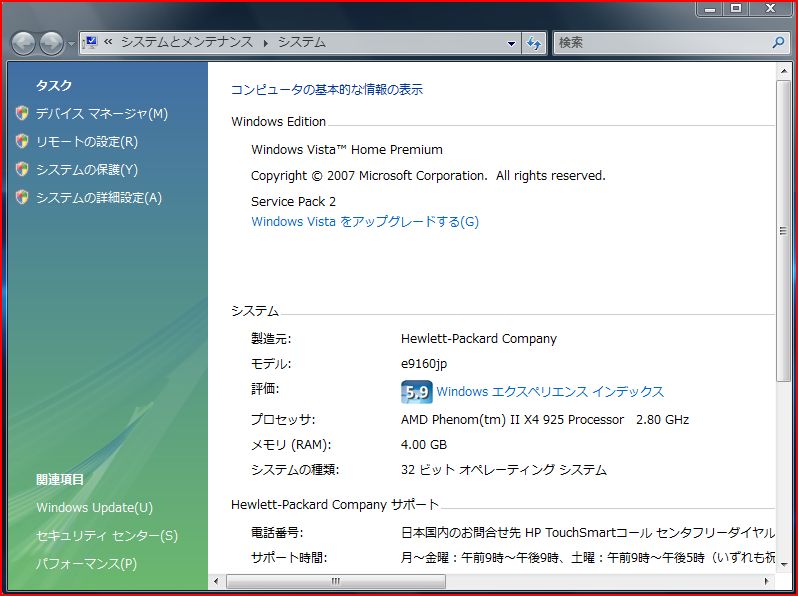Click the horizontal scrollbar thumb
798x596 pixels.
coord(336,581)
